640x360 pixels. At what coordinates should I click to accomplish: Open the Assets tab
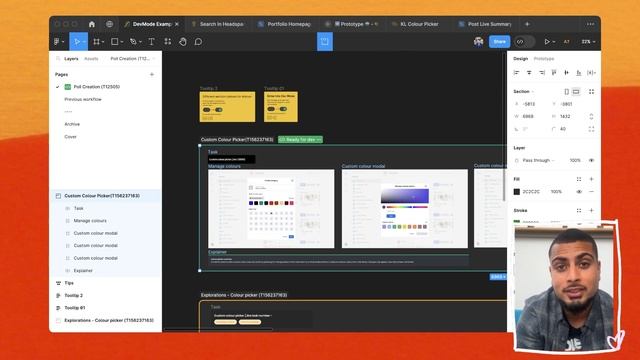click(91, 59)
